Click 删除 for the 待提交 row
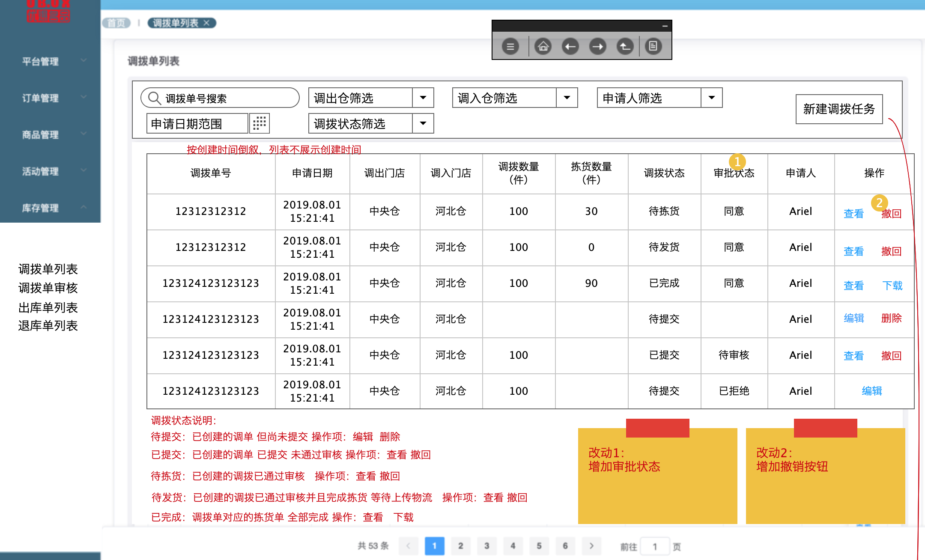Viewport: 925px width, 560px height. (892, 318)
